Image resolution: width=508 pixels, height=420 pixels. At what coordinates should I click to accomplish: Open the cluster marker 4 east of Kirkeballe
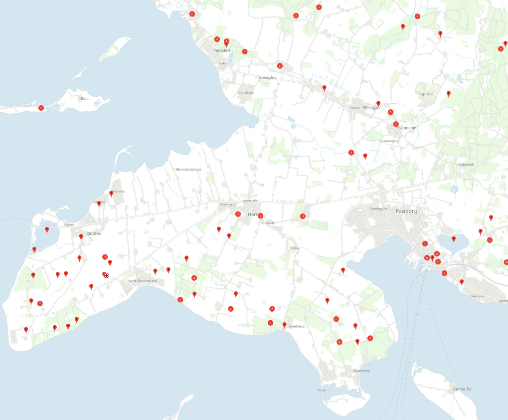pyautogui.click(x=303, y=216)
